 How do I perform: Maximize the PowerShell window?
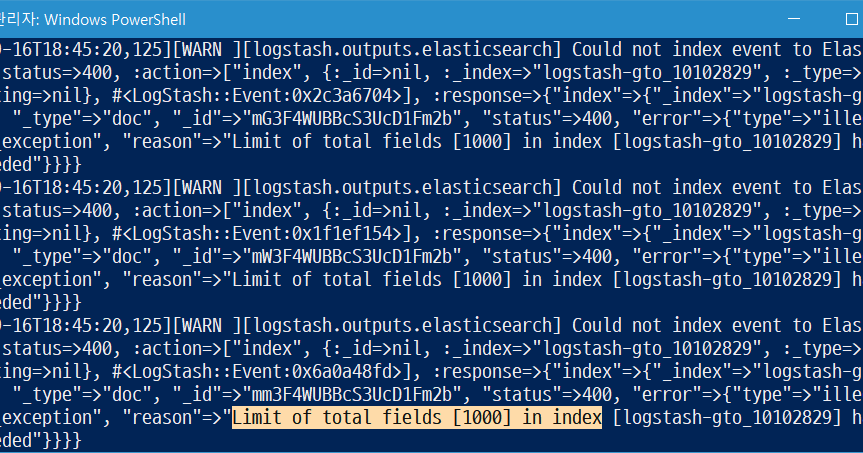(851, 19)
